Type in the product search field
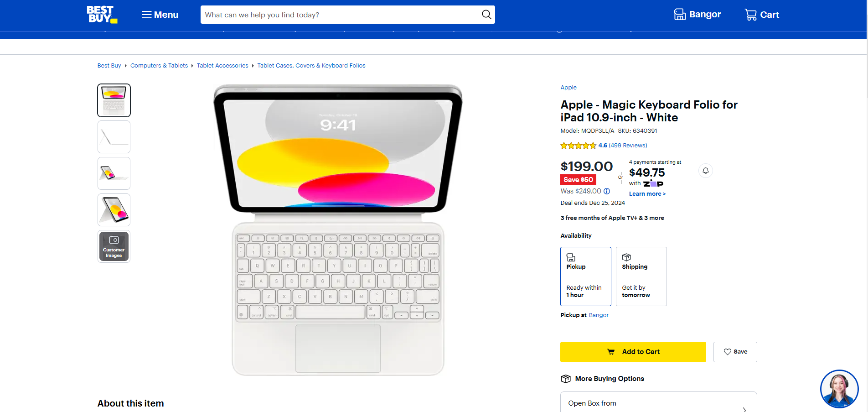This screenshot has height=412, width=868. click(340, 15)
